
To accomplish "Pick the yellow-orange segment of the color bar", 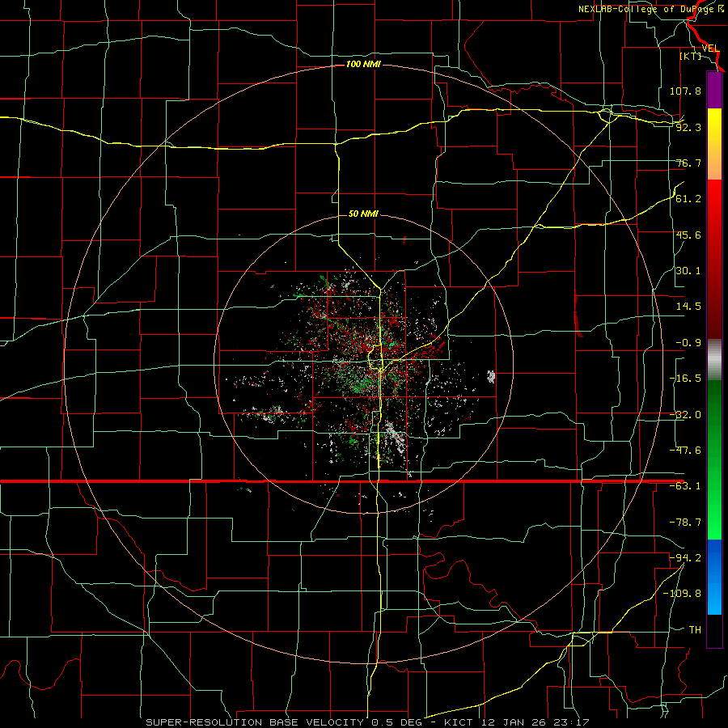I will [x=714, y=144].
